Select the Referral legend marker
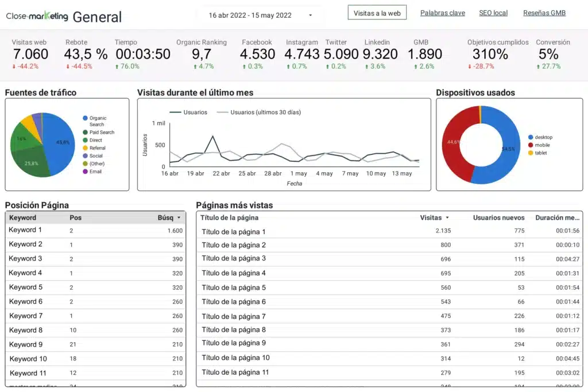The width and height of the screenshot is (588, 392). [x=85, y=148]
